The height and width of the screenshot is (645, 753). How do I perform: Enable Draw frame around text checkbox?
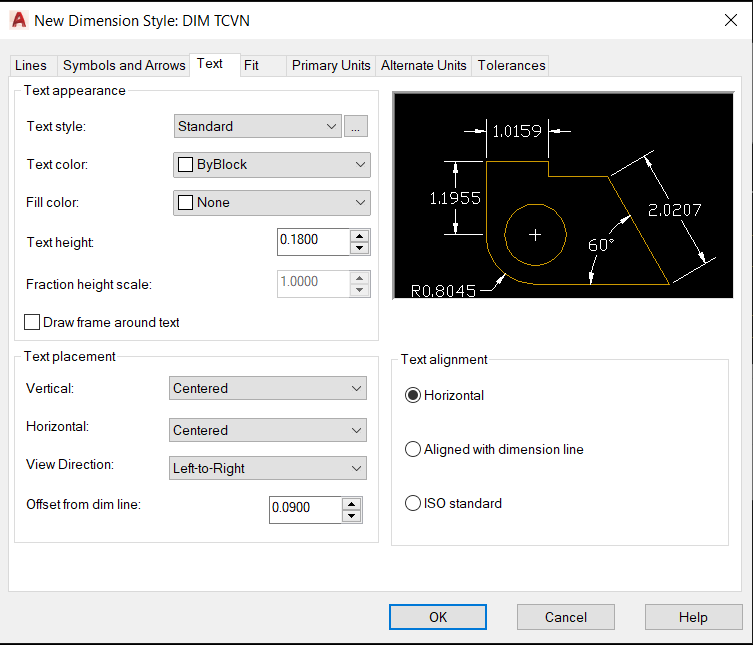[x=33, y=323]
